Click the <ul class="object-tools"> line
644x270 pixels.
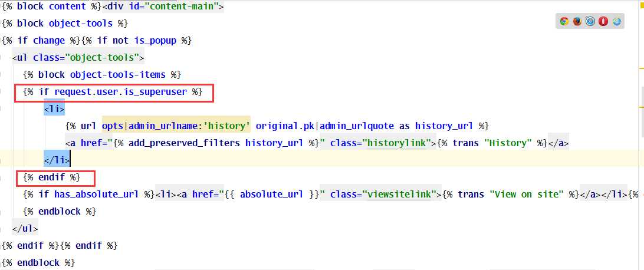pyautogui.click(x=78, y=57)
